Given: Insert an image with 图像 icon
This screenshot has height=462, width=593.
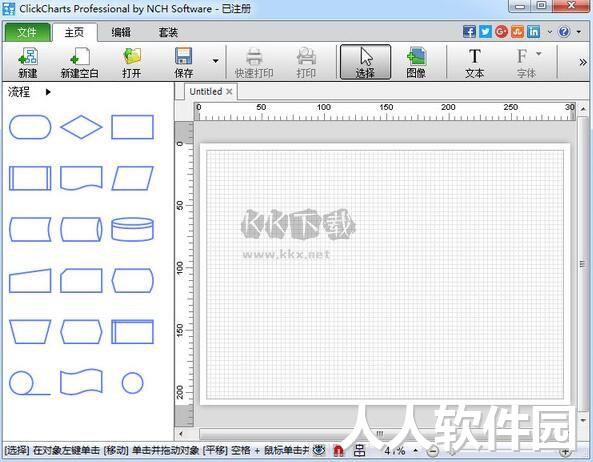Looking at the screenshot, I should coord(416,62).
